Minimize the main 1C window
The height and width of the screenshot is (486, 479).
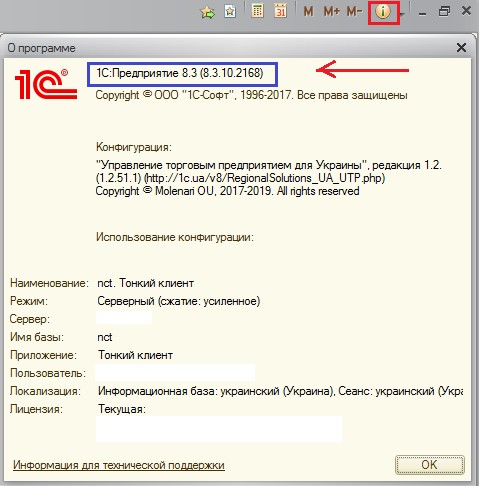tap(423, 14)
